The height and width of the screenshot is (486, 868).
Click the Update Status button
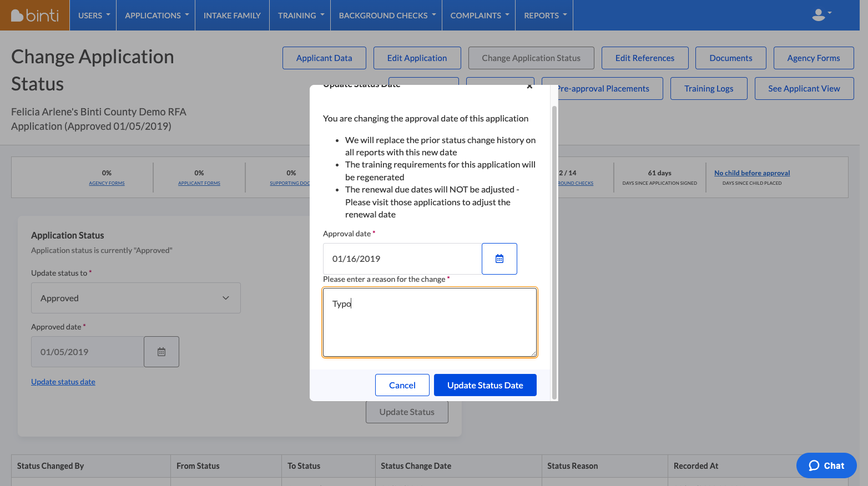pyautogui.click(x=407, y=412)
